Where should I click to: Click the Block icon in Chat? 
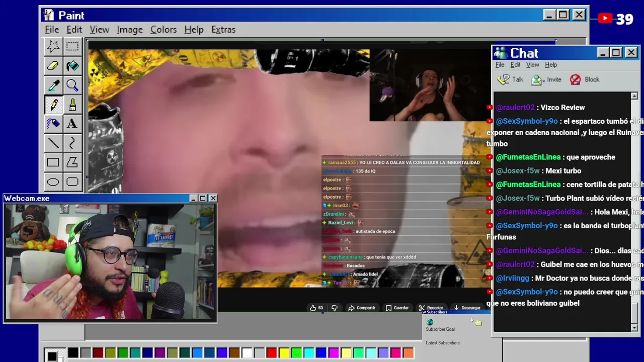click(575, 79)
